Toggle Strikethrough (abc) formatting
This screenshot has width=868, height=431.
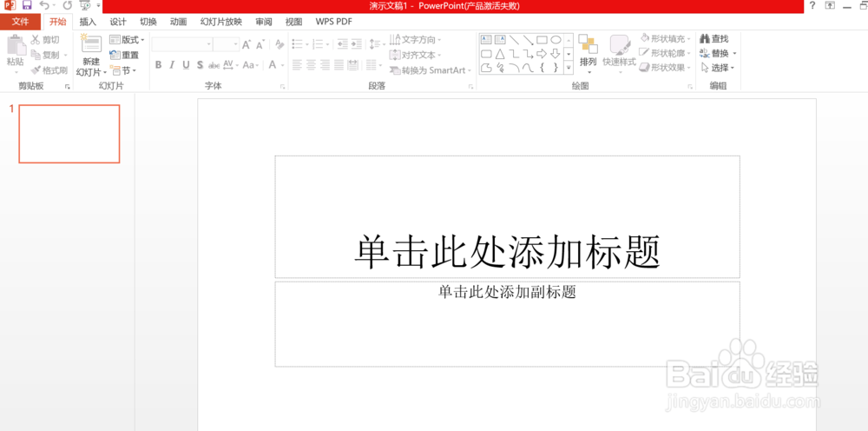pos(214,65)
